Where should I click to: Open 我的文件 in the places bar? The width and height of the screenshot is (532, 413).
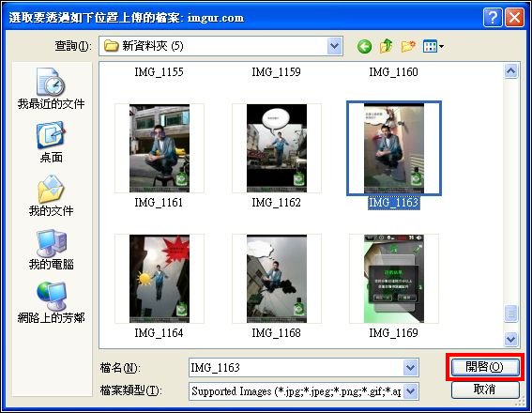(x=51, y=196)
